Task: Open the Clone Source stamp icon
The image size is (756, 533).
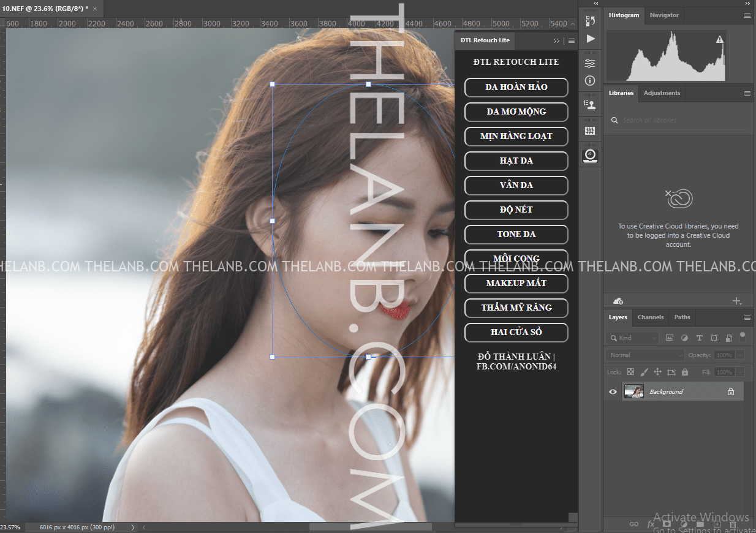Action: click(x=590, y=105)
